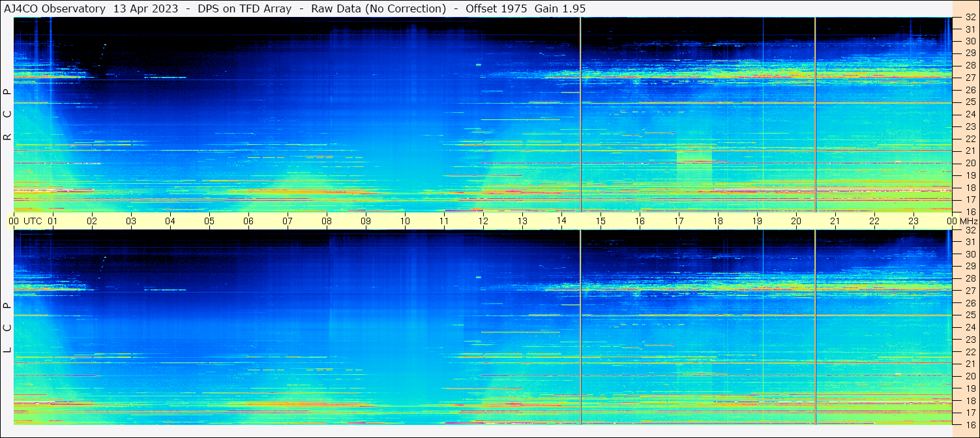Click the 31 MHz label of LCP panel

(970, 242)
